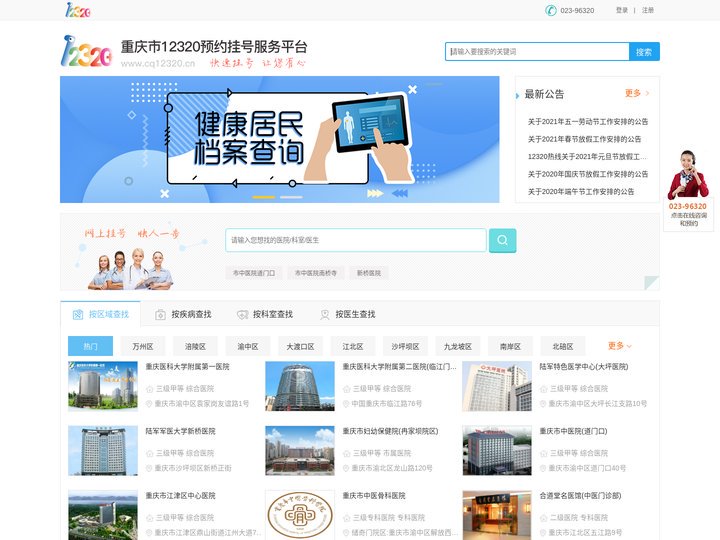Select the 大渡口区 district filter
720x540 pixels.
pos(300,346)
